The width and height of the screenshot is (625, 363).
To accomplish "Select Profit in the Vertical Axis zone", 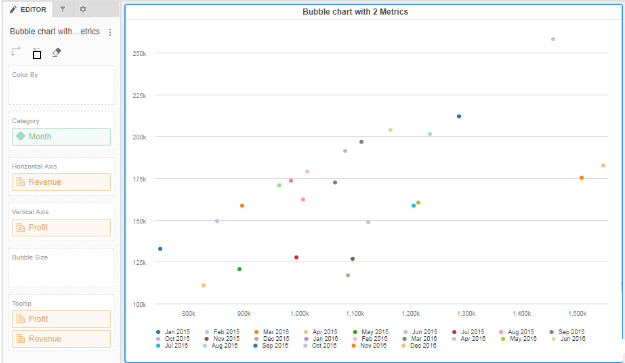I will pyautogui.click(x=61, y=228).
